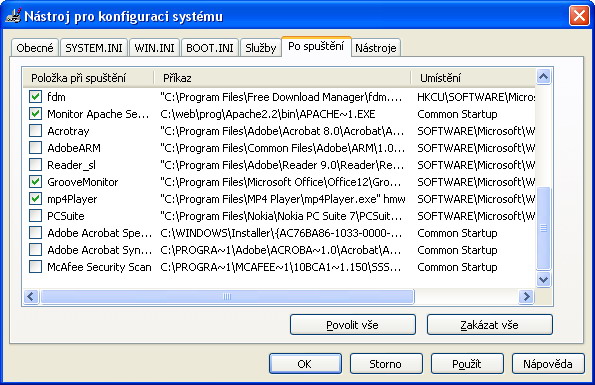
Task: Select the Acrotray item name
Action: click(x=68, y=131)
